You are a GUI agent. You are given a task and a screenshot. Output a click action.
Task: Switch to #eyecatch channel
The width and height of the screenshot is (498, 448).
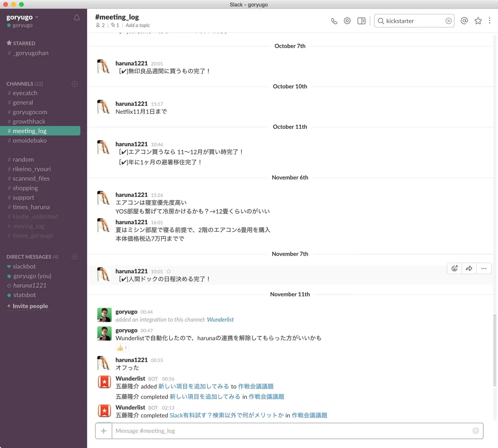coord(23,93)
